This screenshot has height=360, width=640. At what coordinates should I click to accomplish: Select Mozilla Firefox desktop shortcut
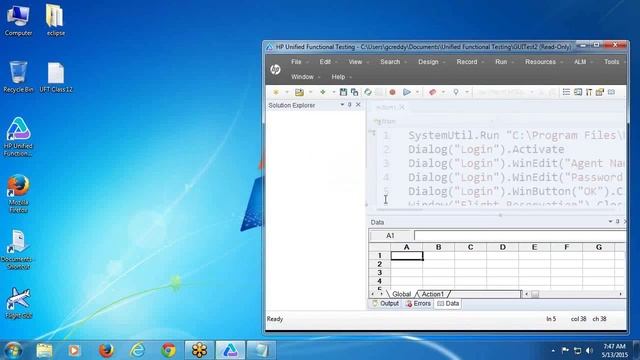click(x=18, y=194)
